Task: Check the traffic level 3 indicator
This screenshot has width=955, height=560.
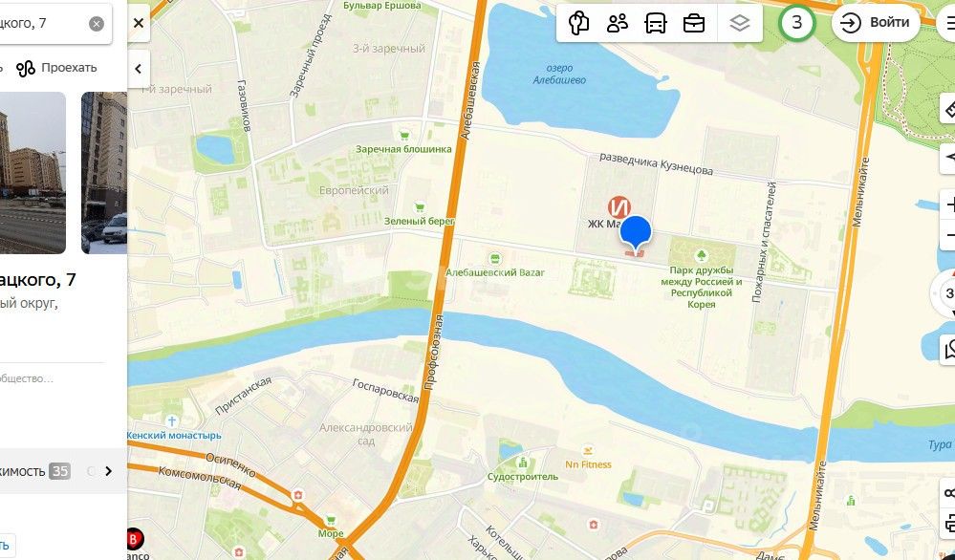Action: [796, 23]
